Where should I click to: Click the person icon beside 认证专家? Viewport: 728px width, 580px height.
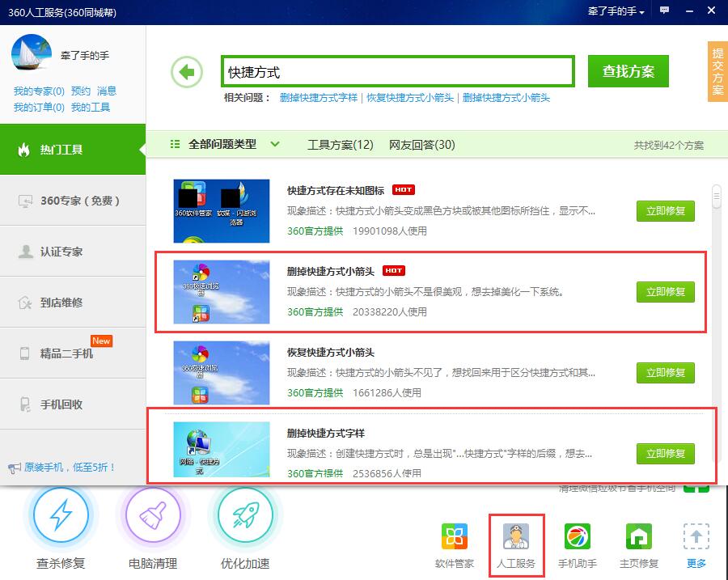point(25,252)
